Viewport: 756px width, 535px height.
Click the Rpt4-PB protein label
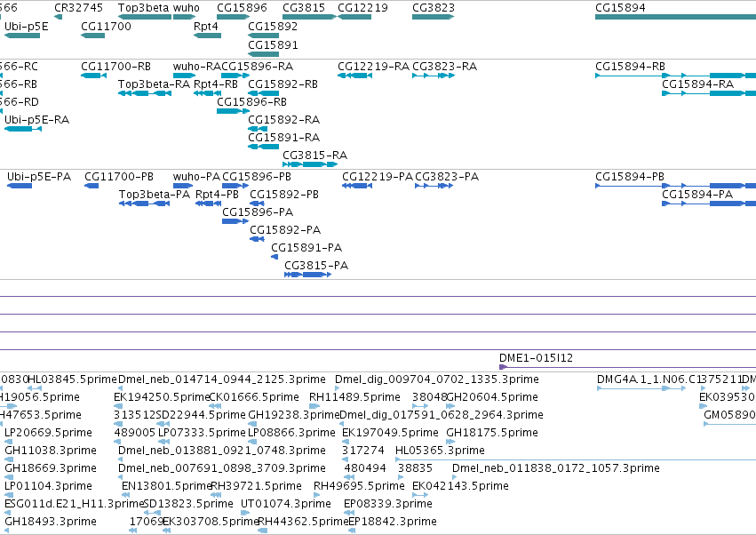click(217, 195)
